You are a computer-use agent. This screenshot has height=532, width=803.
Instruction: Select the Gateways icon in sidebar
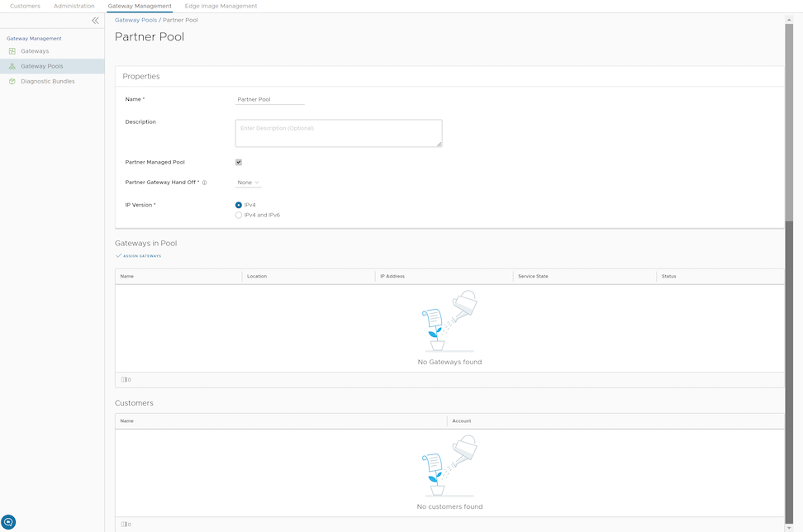[x=12, y=51]
